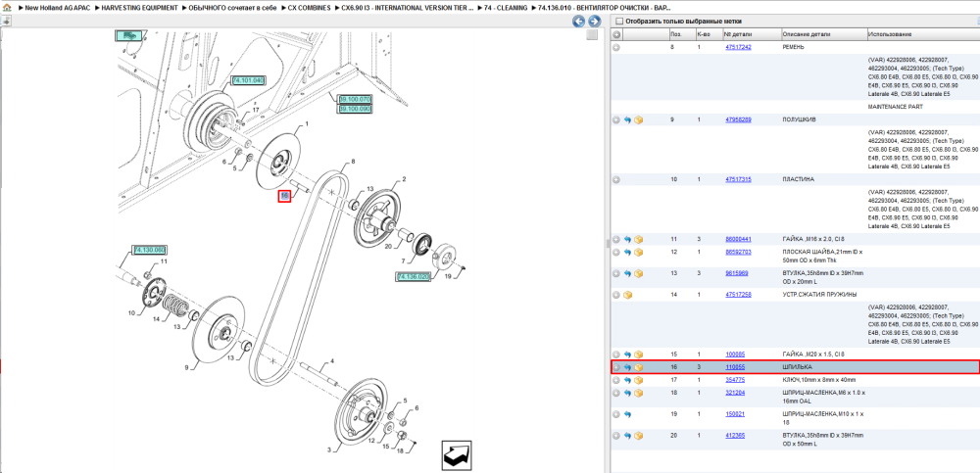Click the yellow box icon on row 18
Viewport: 980px width, 473px height.
point(638,393)
